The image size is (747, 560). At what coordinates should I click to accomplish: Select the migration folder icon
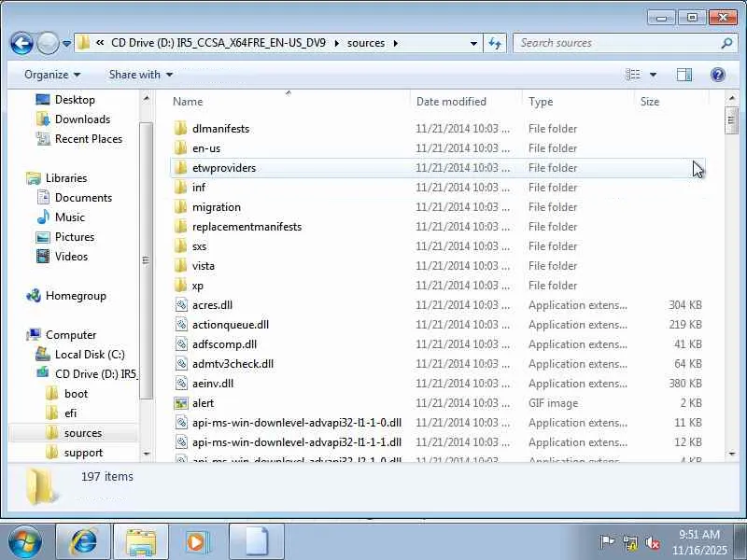[180, 207]
